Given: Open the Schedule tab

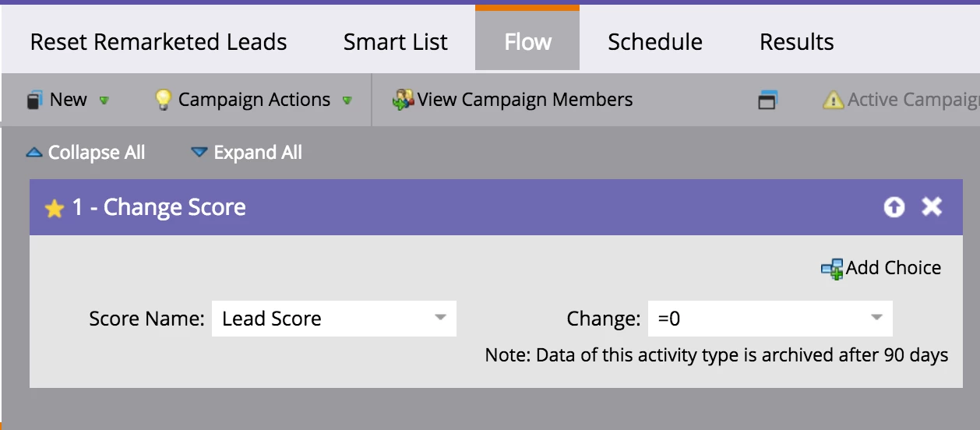Looking at the screenshot, I should 655,42.
